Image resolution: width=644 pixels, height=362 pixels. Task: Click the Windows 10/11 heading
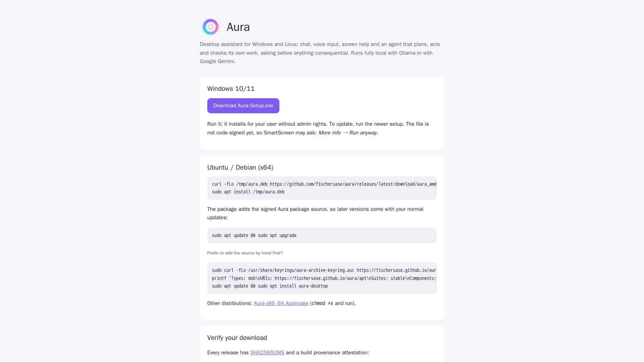231,89
